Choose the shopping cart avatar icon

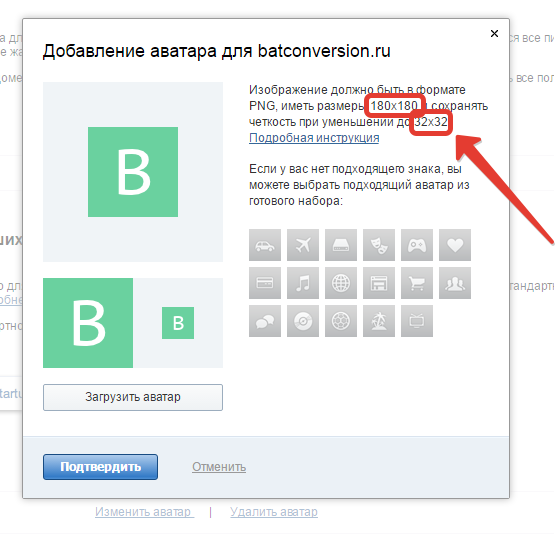(x=417, y=283)
